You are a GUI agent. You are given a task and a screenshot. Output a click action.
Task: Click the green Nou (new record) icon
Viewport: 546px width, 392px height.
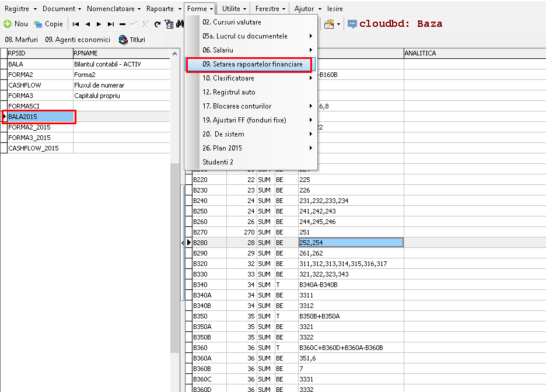click(8, 24)
